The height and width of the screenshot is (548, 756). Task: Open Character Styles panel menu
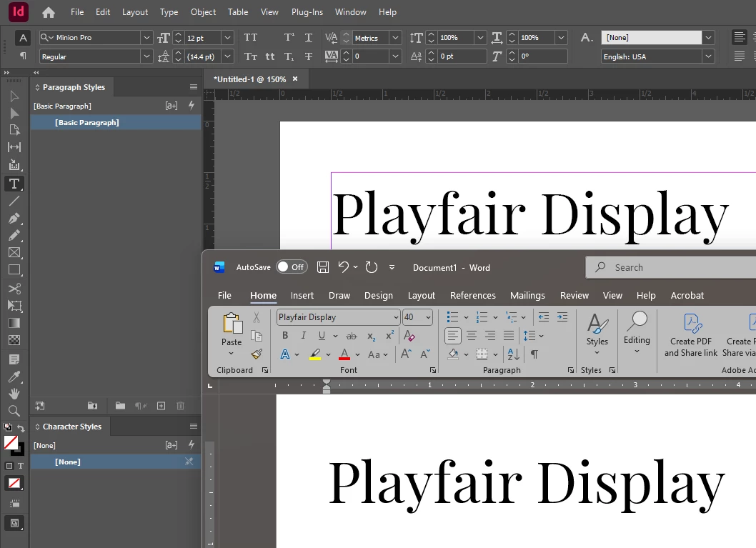(x=194, y=426)
